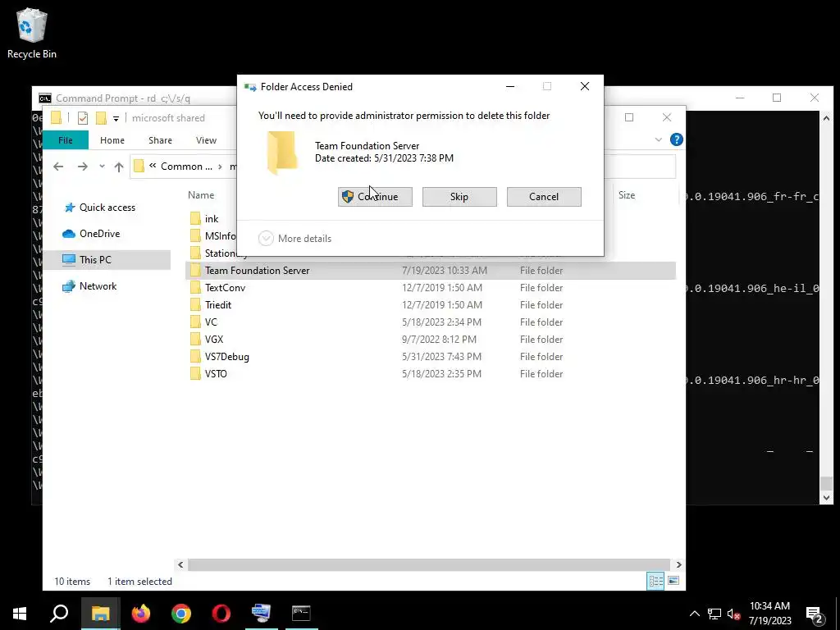Open the computer app taskbar icon

click(262, 614)
